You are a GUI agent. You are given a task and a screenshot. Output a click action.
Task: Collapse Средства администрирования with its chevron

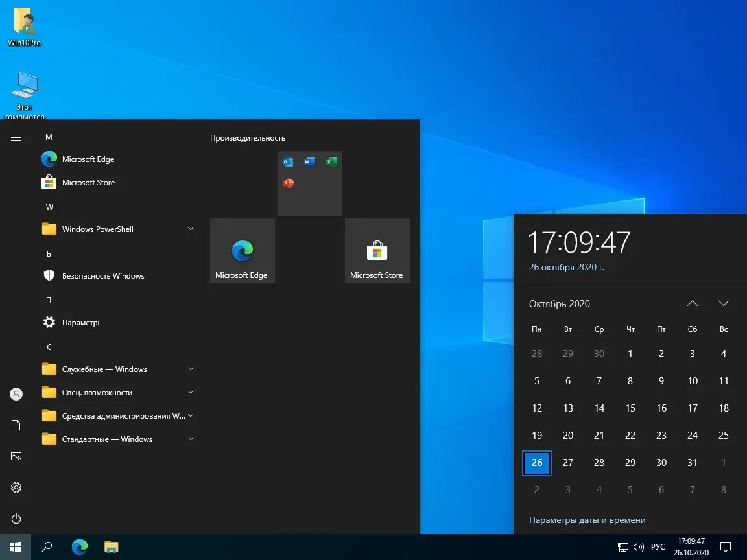click(x=190, y=415)
